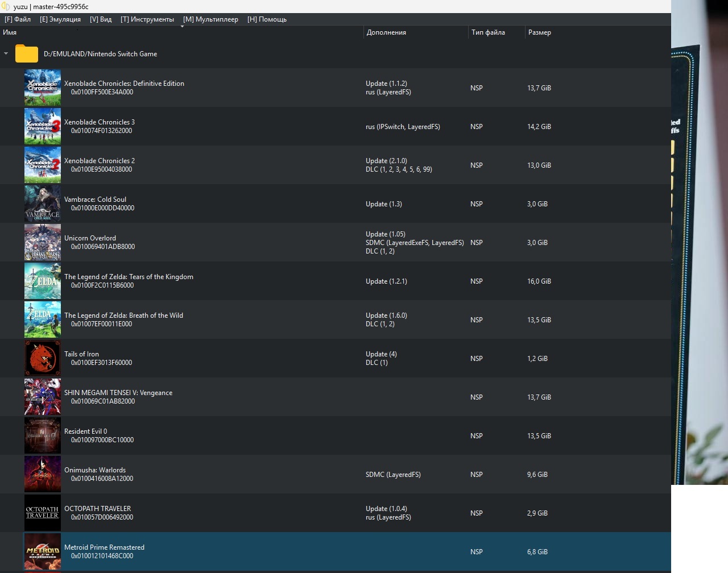Collapse the D:/EMULAND game folder tree
728x573 pixels.
[x=6, y=54]
